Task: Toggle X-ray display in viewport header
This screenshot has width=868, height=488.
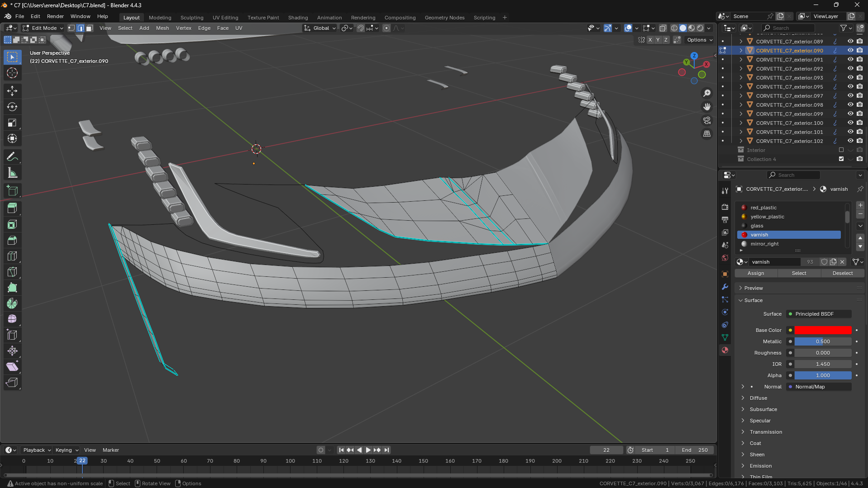Action: [x=663, y=28]
